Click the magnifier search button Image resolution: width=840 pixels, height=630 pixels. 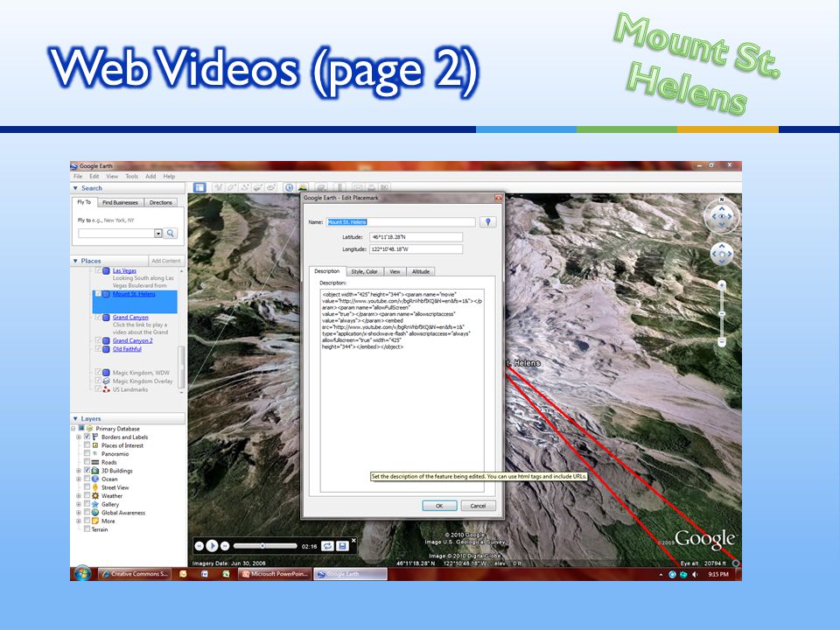click(x=171, y=233)
